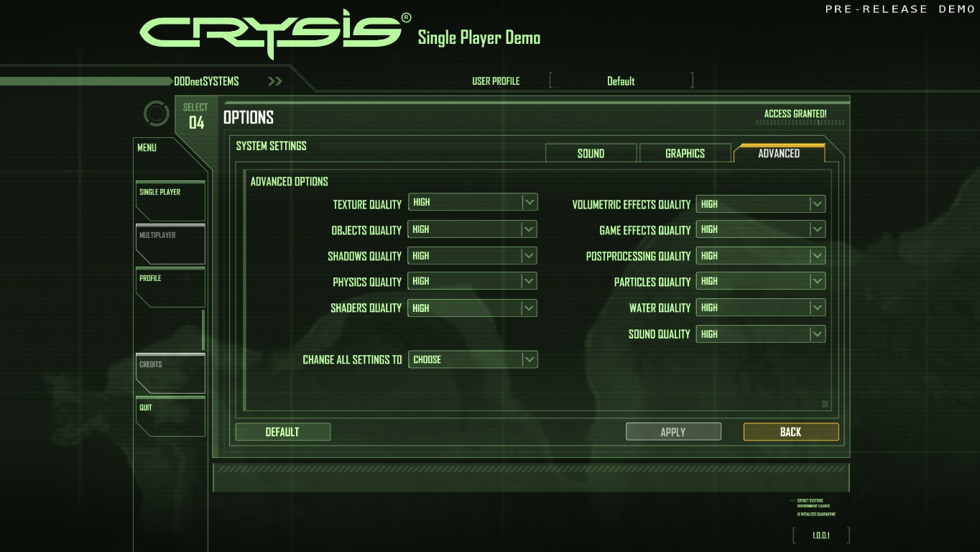View Credits from the side menu

pyautogui.click(x=170, y=373)
